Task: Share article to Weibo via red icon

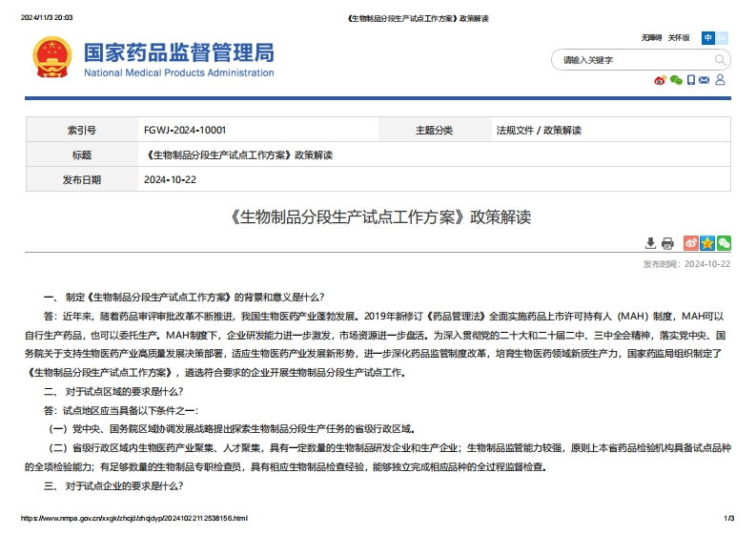Action: 691,243
